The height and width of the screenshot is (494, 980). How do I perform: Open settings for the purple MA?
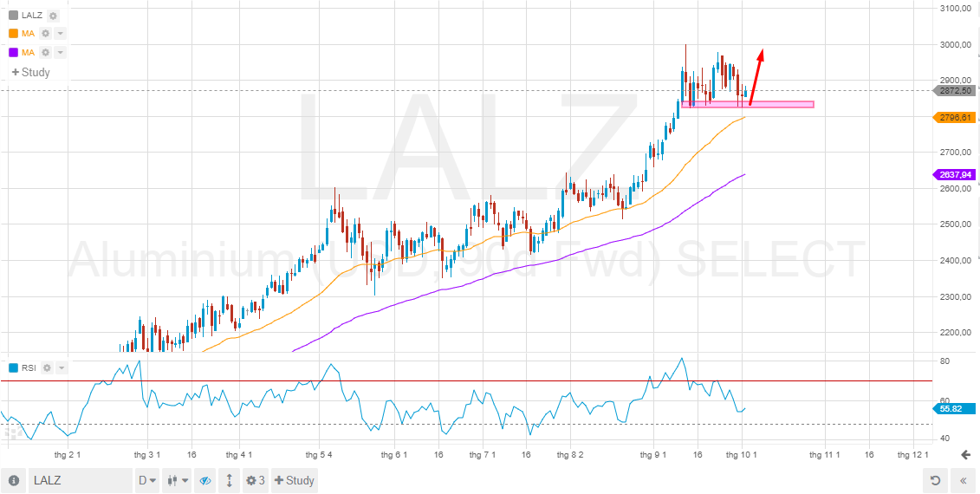point(45,53)
